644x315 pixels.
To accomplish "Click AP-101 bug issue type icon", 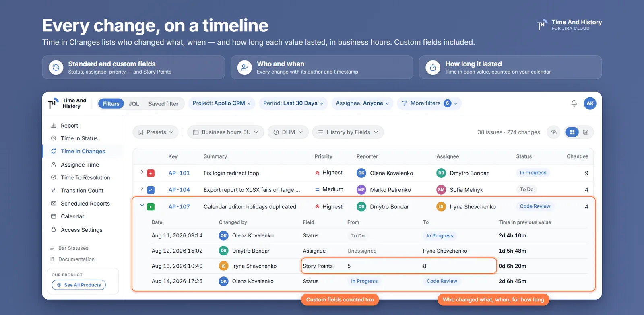I will pos(151,173).
